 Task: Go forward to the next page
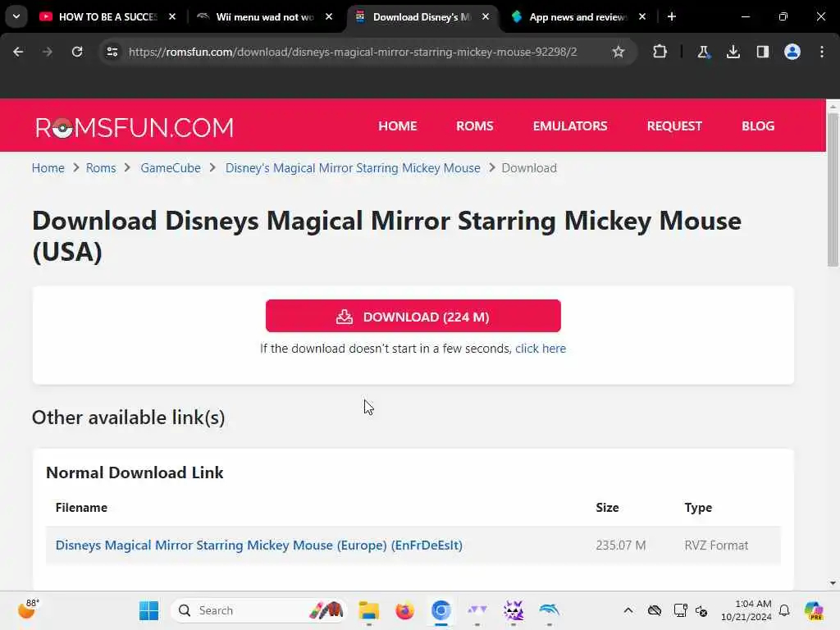click(47, 52)
